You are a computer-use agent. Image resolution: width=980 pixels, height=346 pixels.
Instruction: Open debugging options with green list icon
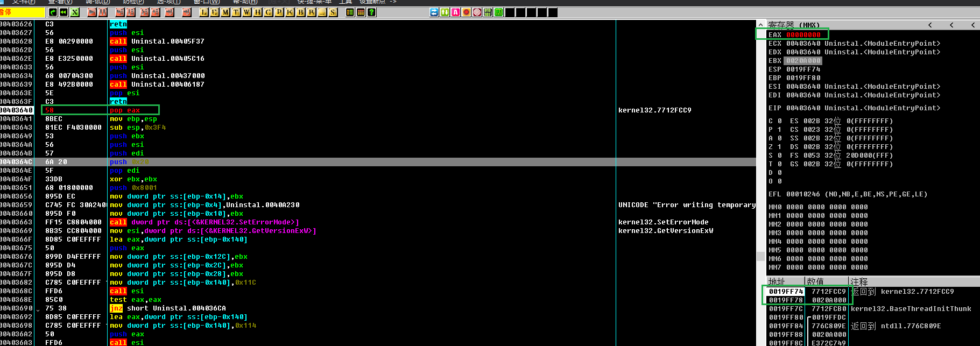tap(350, 12)
